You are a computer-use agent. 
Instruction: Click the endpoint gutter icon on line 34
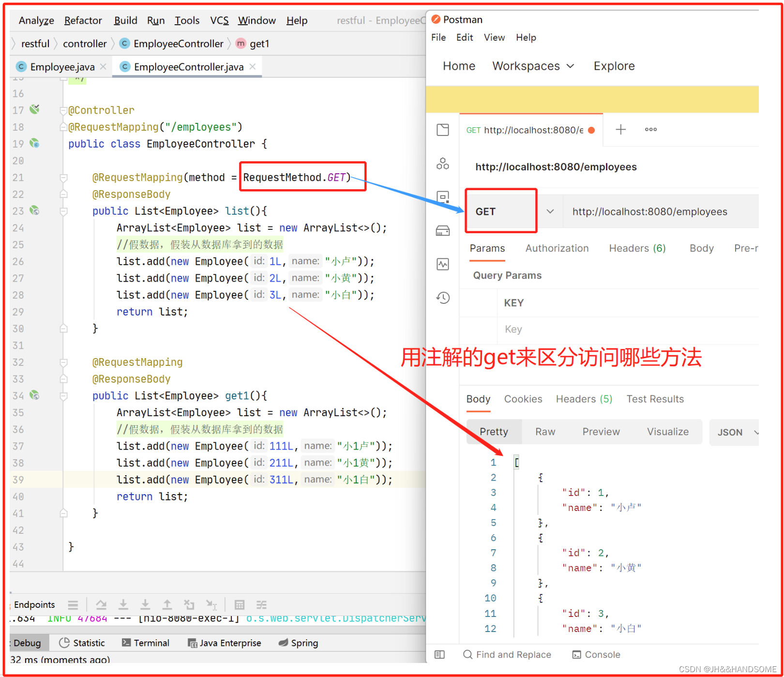click(34, 395)
